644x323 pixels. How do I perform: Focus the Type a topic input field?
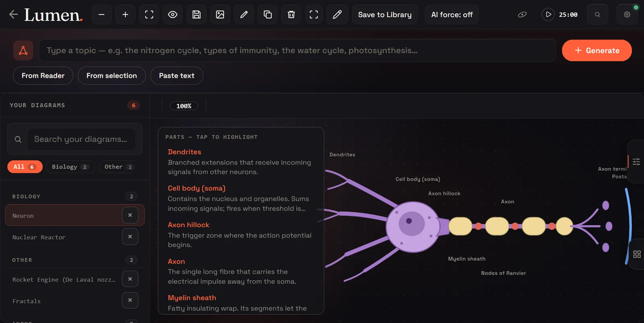(297, 50)
